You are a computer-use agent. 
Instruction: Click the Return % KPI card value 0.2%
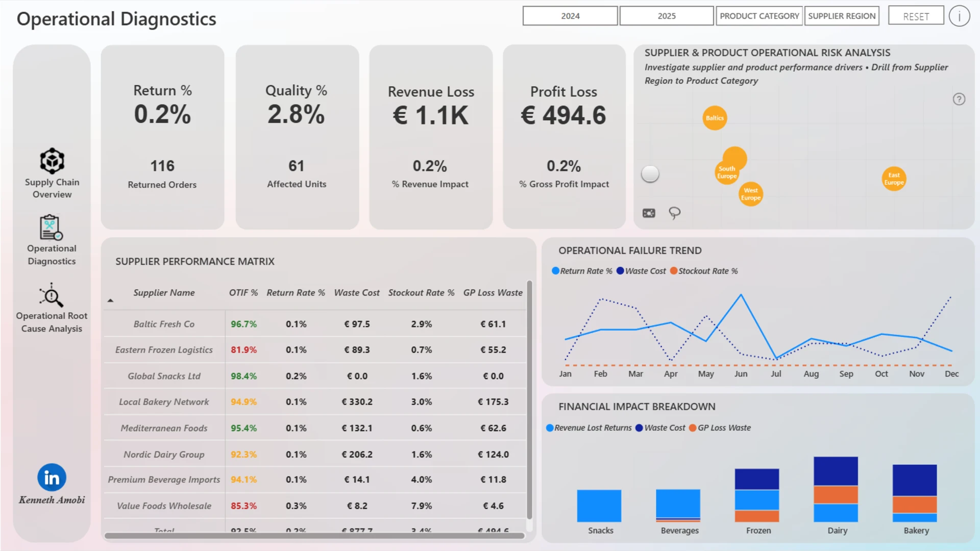[162, 114]
